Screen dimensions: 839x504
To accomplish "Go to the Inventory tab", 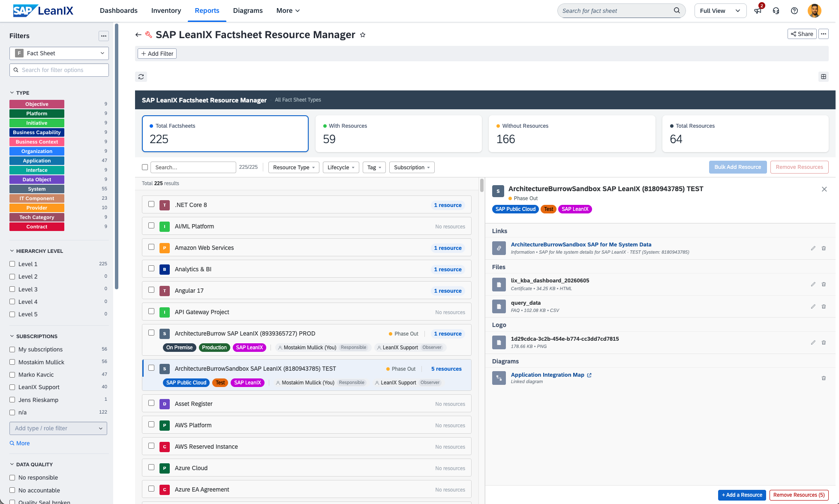I will 166,11.
